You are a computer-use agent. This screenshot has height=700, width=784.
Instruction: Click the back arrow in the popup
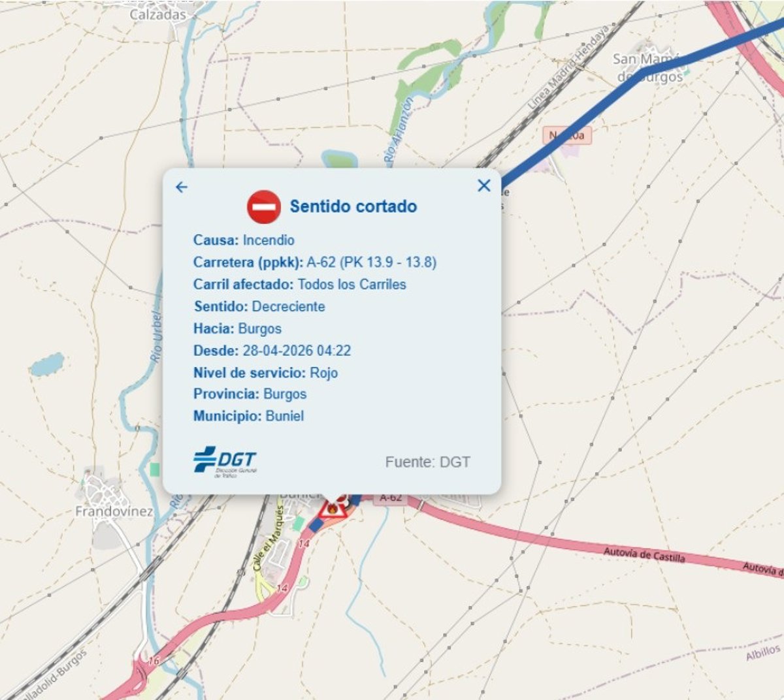click(x=182, y=187)
